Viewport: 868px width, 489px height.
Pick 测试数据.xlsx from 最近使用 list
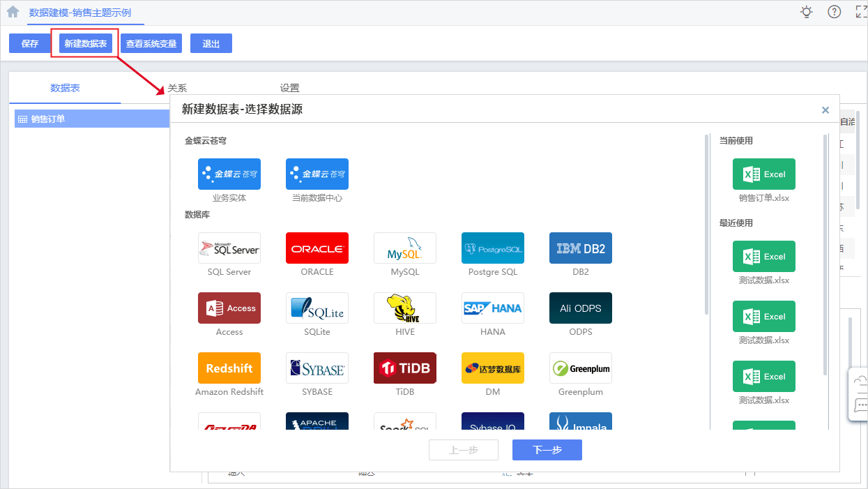pos(764,256)
